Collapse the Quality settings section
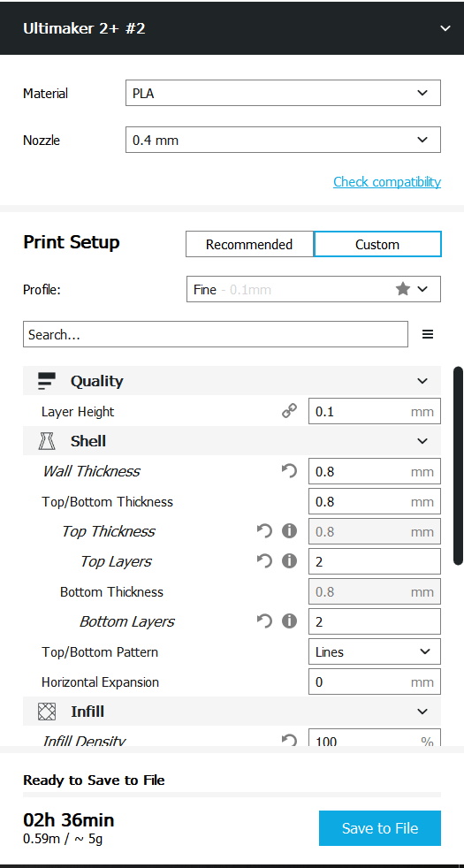464x868 pixels. pyautogui.click(x=232, y=381)
